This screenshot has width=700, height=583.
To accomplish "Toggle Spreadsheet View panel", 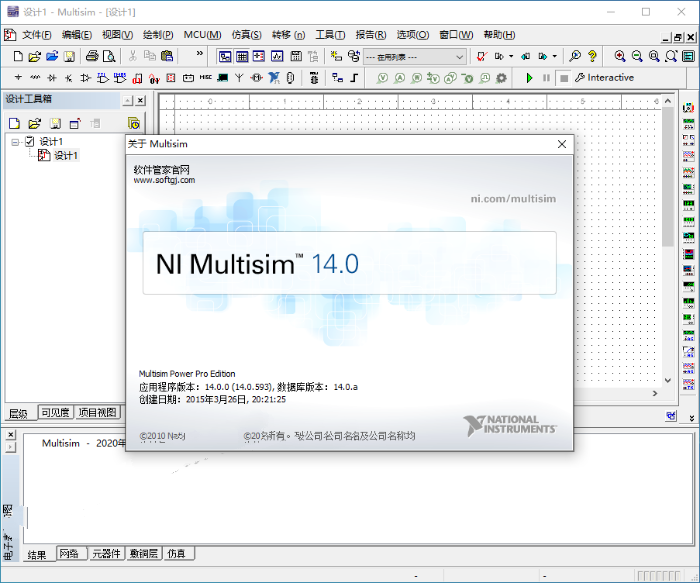I will tap(242, 56).
